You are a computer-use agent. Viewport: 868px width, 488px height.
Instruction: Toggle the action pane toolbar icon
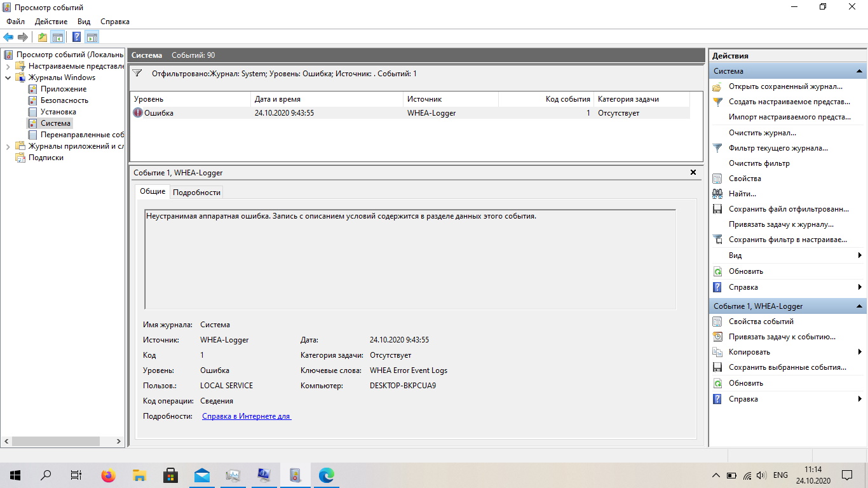92,37
